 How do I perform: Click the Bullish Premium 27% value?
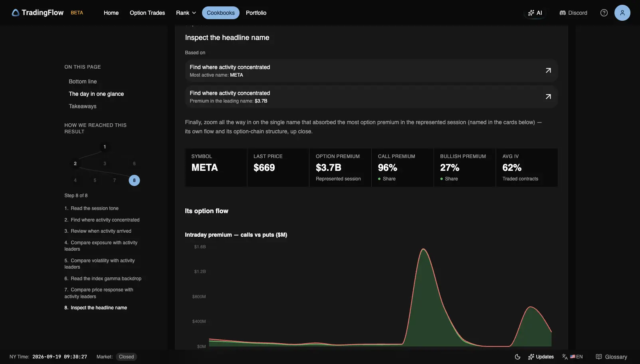pyautogui.click(x=450, y=168)
